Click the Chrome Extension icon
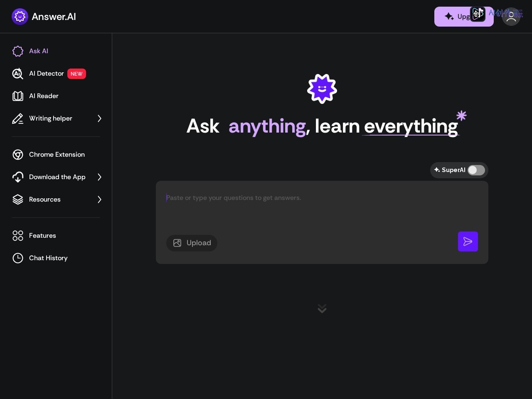 click(x=18, y=155)
